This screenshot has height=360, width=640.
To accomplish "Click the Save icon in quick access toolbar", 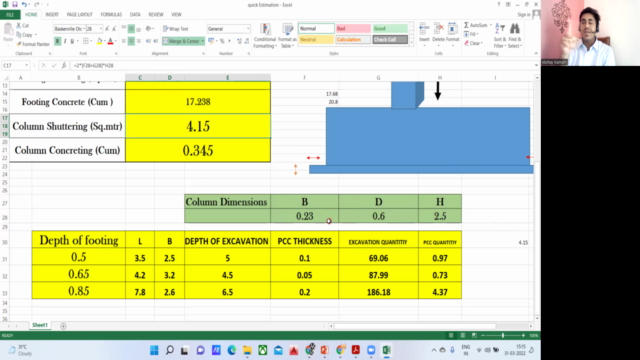I will [14, 4].
